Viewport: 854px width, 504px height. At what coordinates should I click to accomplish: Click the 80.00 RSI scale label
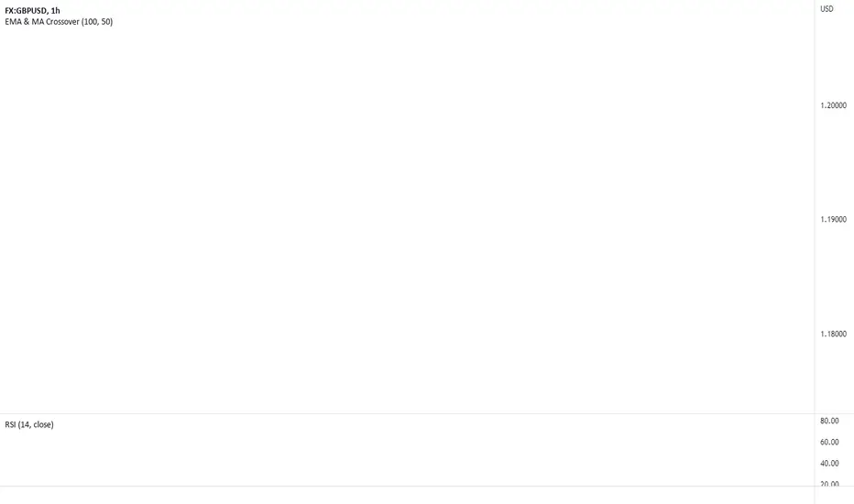(829, 421)
